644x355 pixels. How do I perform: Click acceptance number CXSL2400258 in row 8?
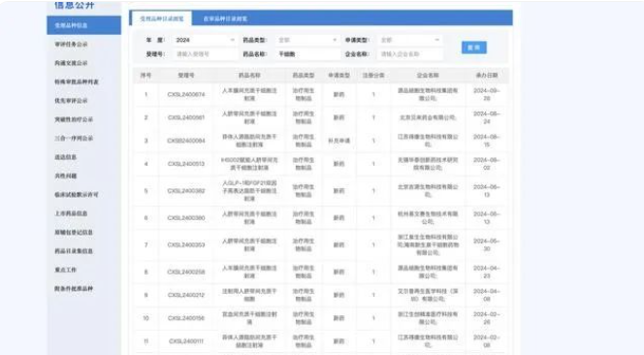tap(186, 272)
